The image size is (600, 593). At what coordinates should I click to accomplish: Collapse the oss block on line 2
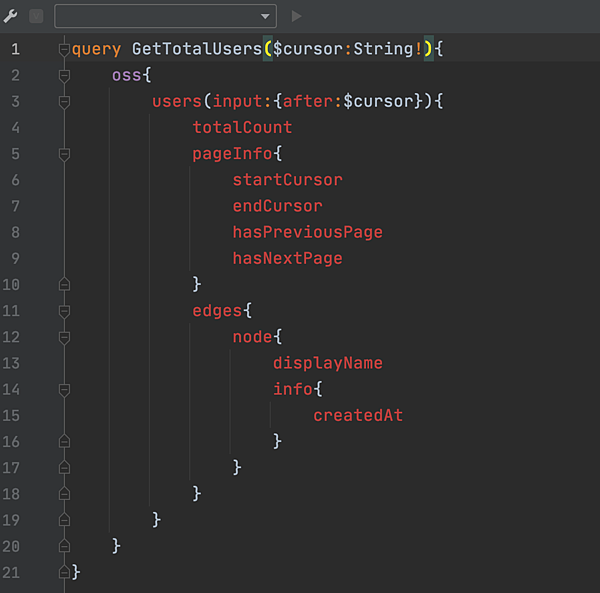64,76
